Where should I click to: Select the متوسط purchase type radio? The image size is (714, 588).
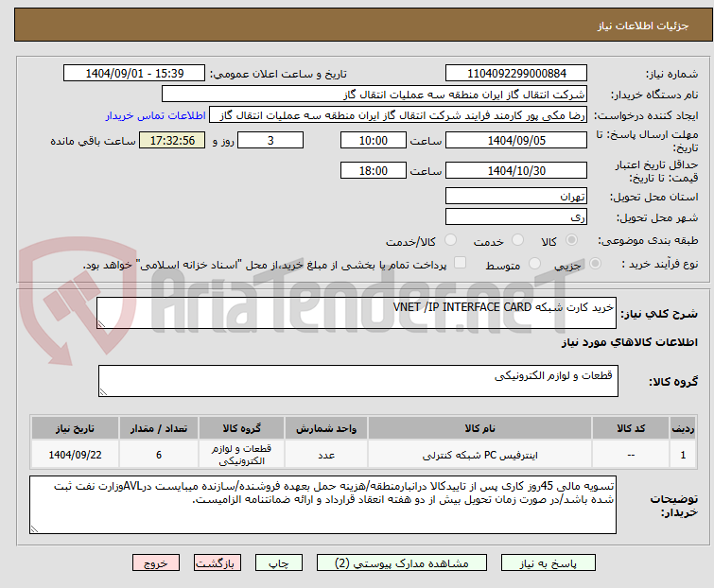point(534,264)
